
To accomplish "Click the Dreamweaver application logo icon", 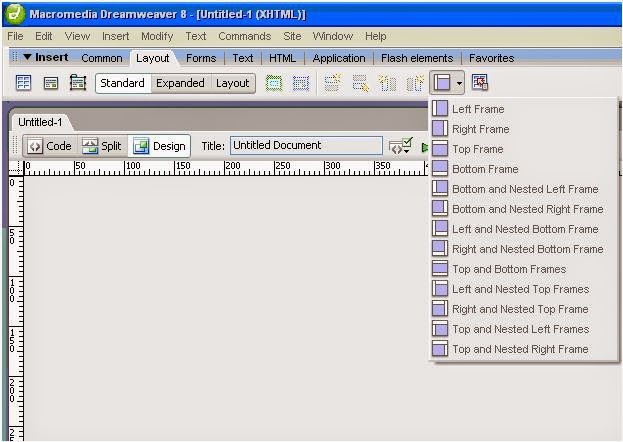I will [x=14, y=14].
